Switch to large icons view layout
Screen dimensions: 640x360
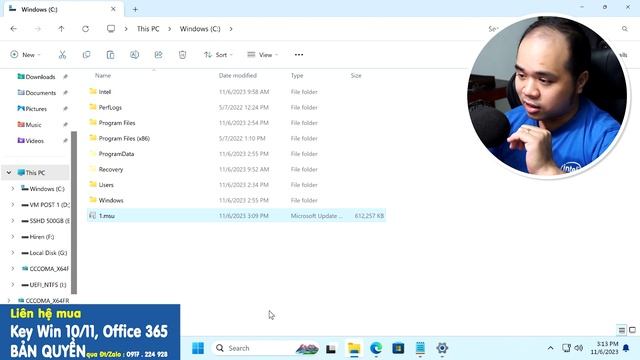tap(632, 330)
